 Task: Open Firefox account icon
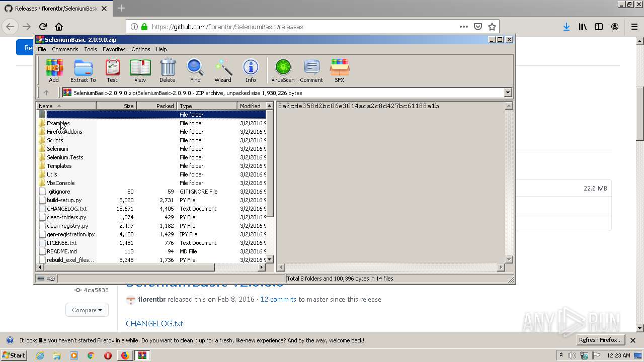tap(615, 27)
